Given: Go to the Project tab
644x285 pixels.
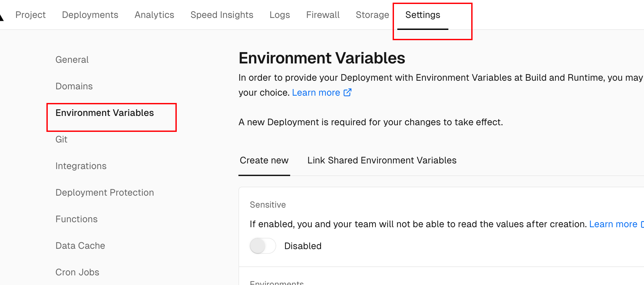Looking at the screenshot, I should (31, 15).
